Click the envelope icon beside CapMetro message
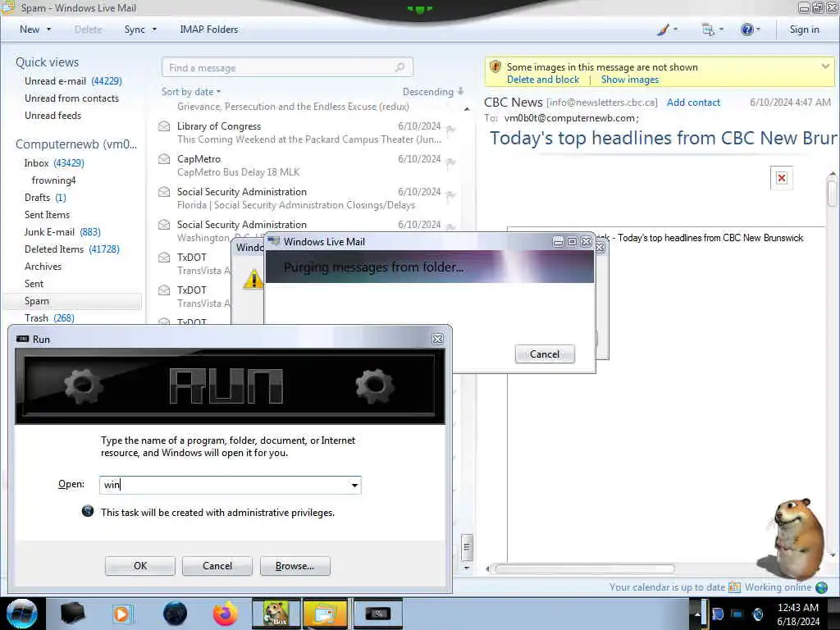The height and width of the screenshot is (630, 840). point(164,159)
